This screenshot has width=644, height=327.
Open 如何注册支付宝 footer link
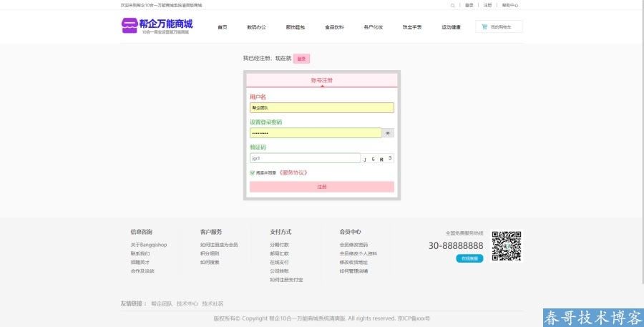[286, 280]
